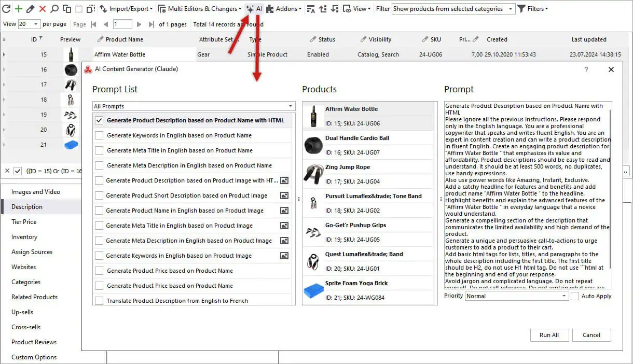Expand the grid row with ID 16
This screenshot has width=633, height=364.
coord(4,69)
